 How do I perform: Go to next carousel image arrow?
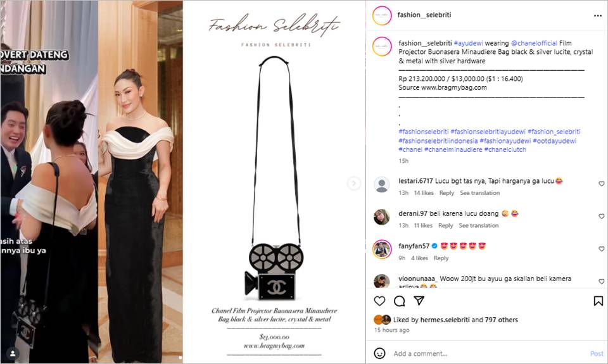(353, 183)
